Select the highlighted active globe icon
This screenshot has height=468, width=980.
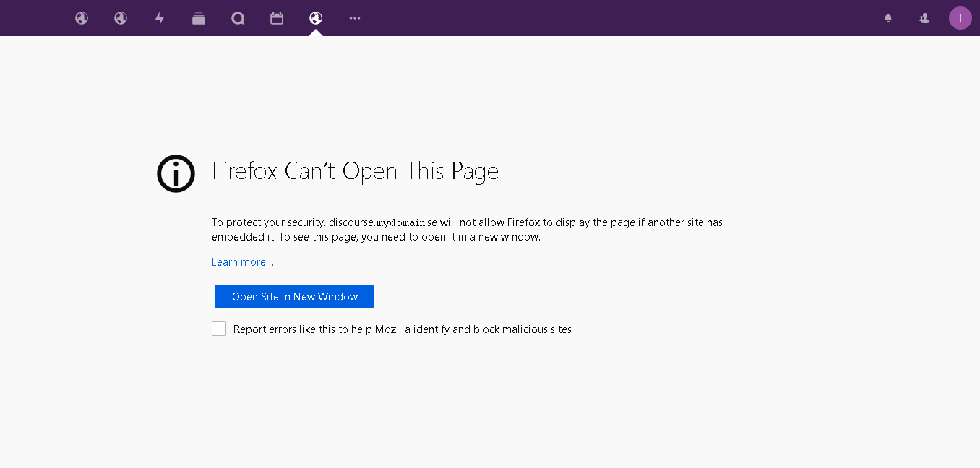pos(316,18)
